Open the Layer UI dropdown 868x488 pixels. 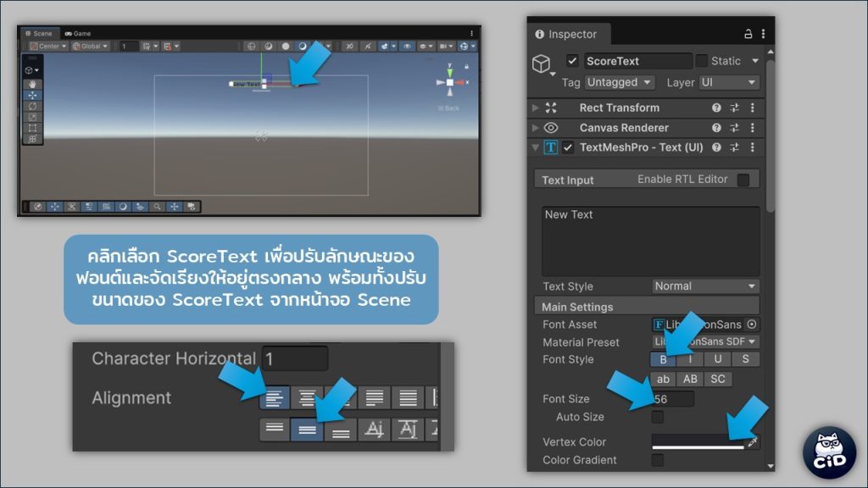(728, 82)
